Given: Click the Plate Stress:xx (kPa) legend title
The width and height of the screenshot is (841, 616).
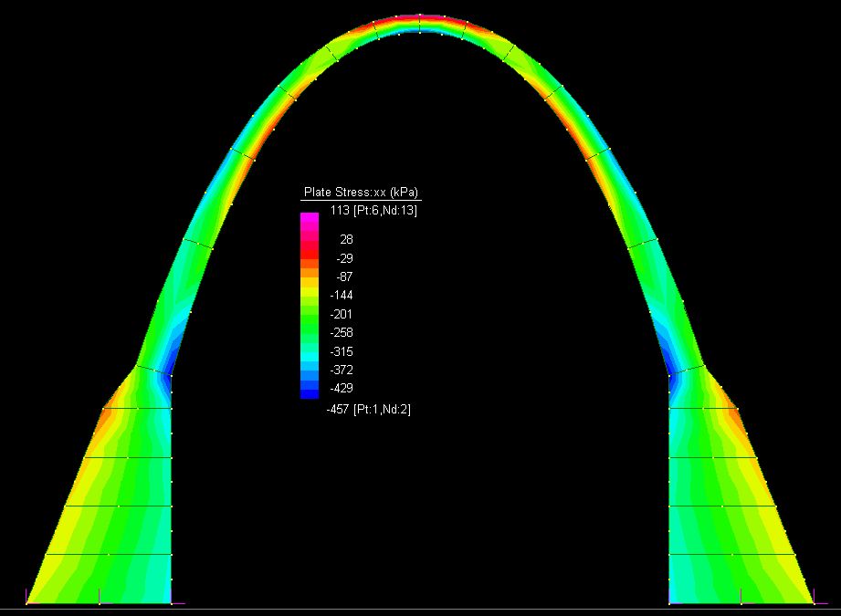Looking at the screenshot, I should click(361, 193).
